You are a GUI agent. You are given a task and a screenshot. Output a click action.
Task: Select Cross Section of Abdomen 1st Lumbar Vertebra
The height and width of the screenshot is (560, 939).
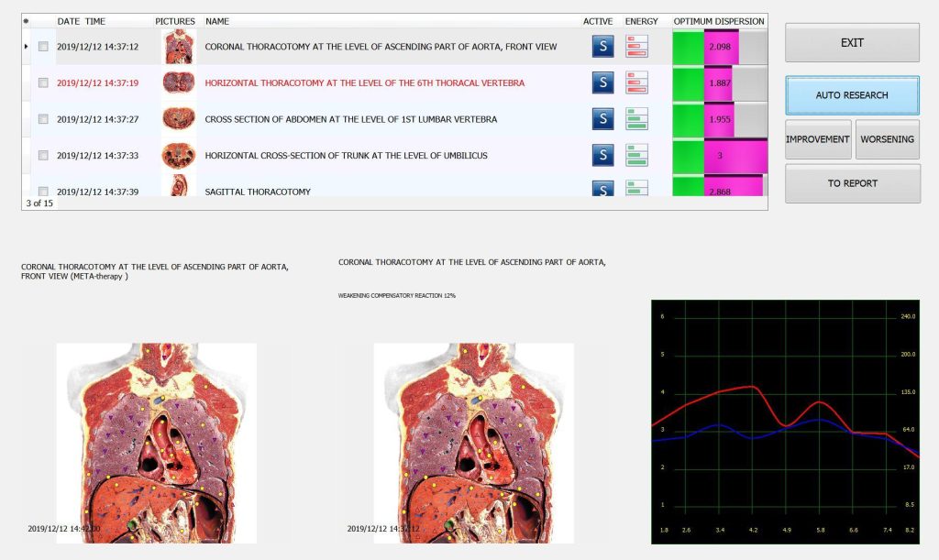(x=351, y=119)
